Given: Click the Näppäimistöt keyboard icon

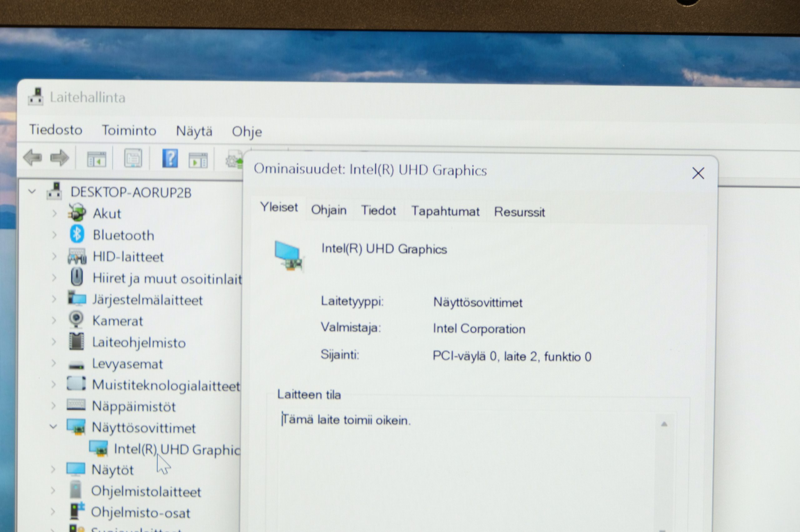Looking at the screenshot, I should (76, 404).
